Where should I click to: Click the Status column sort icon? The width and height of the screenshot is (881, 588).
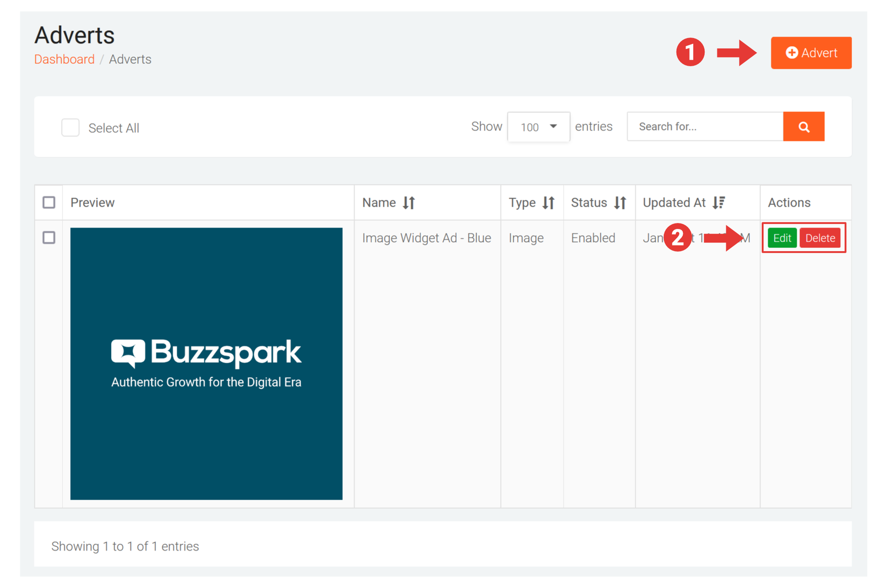620,203
